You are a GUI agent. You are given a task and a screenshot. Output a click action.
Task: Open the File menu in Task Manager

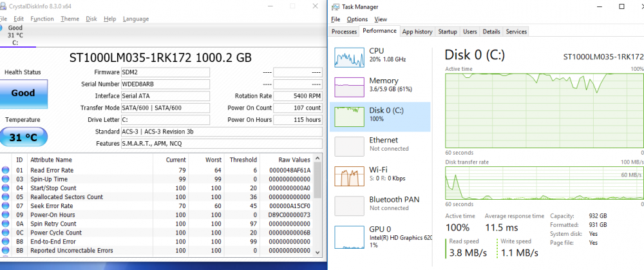point(336,19)
